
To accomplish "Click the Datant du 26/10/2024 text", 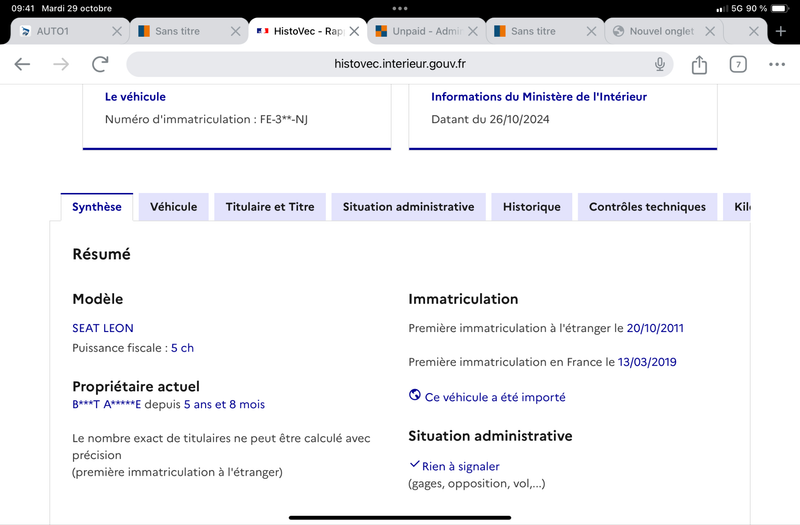I will pos(490,119).
